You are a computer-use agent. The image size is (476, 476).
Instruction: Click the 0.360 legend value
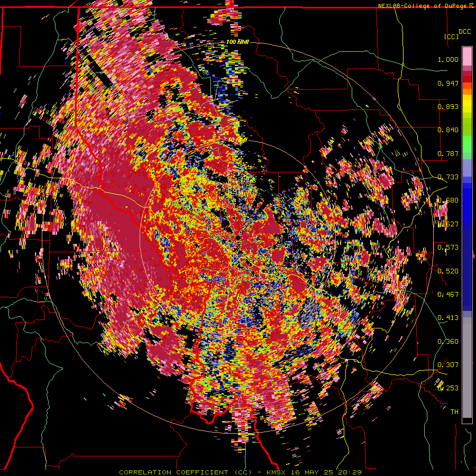coord(448,341)
